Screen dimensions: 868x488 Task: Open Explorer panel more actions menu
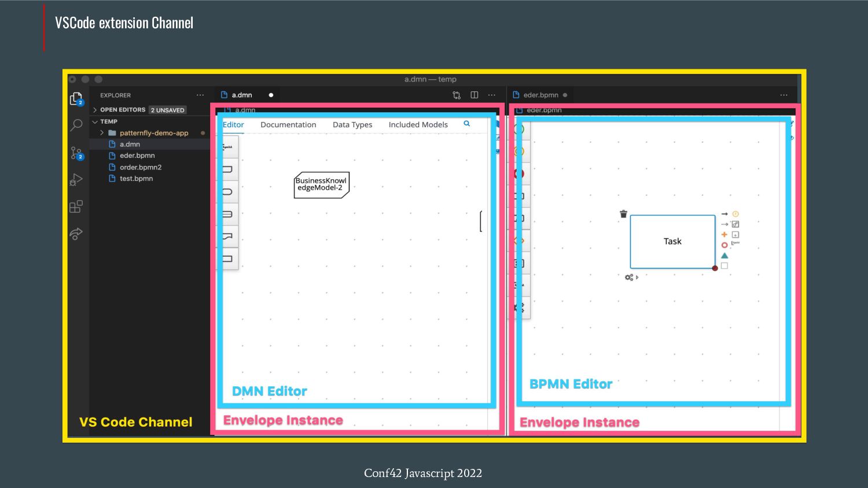200,95
